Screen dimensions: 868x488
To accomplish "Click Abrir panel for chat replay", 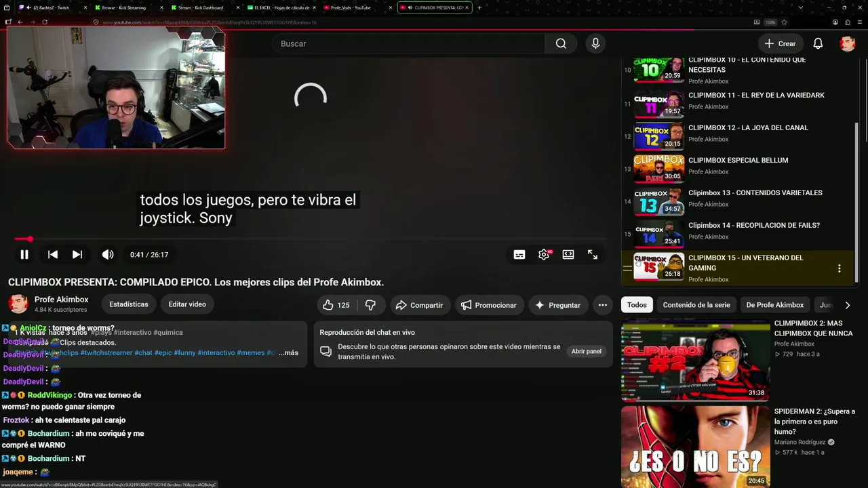I will point(587,351).
